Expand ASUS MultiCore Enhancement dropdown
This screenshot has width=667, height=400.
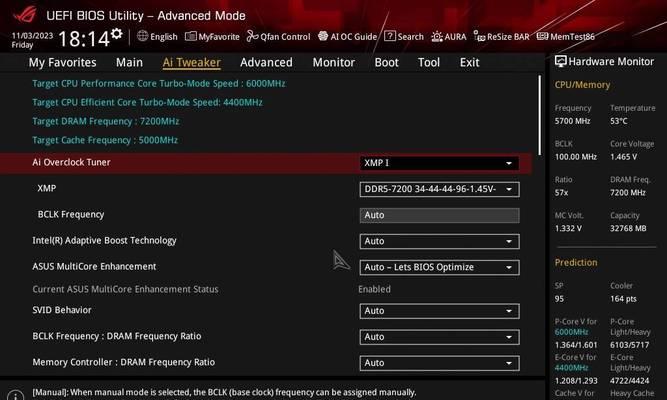coord(439,267)
